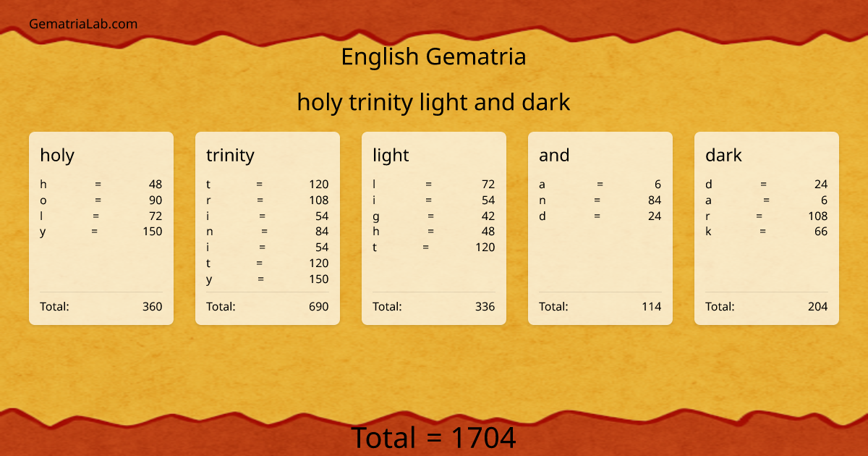Viewport: 868px width, 456px height.
Task: Click the light card total 336
Action: point(485,306)
